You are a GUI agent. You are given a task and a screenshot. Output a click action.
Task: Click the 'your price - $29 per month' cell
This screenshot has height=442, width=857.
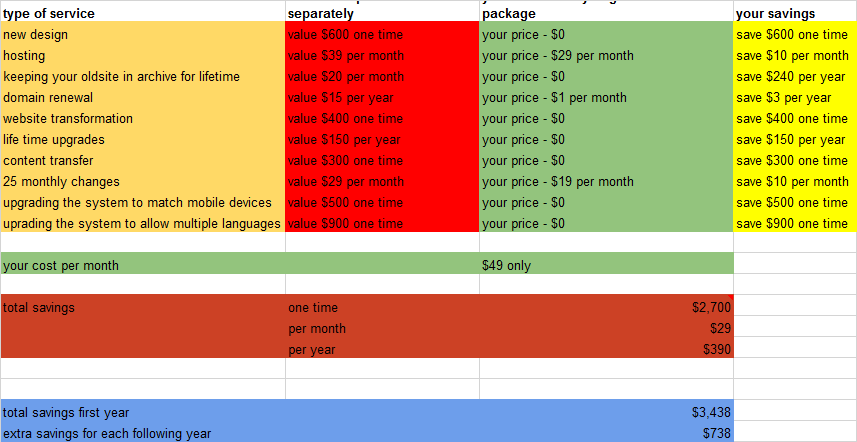click(606, 55)
